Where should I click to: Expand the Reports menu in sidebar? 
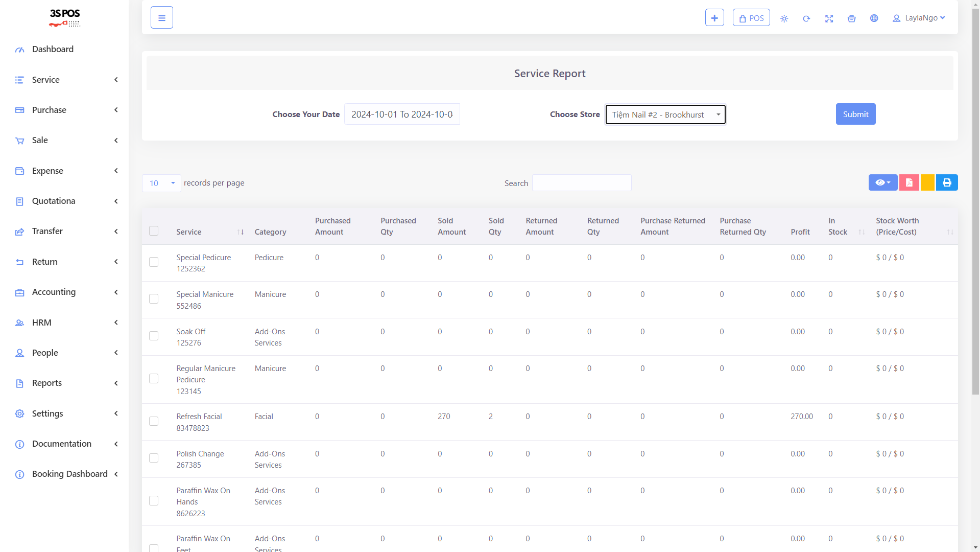[47, 383]
